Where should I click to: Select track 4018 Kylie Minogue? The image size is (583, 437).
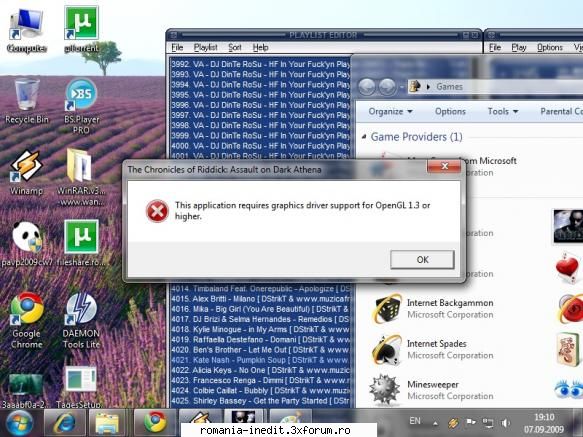click(x=260, y=329)
